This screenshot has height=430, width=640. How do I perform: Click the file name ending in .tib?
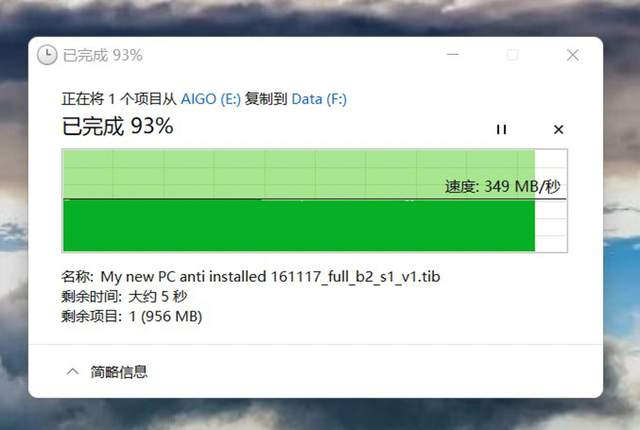click(x=270, y=277)
